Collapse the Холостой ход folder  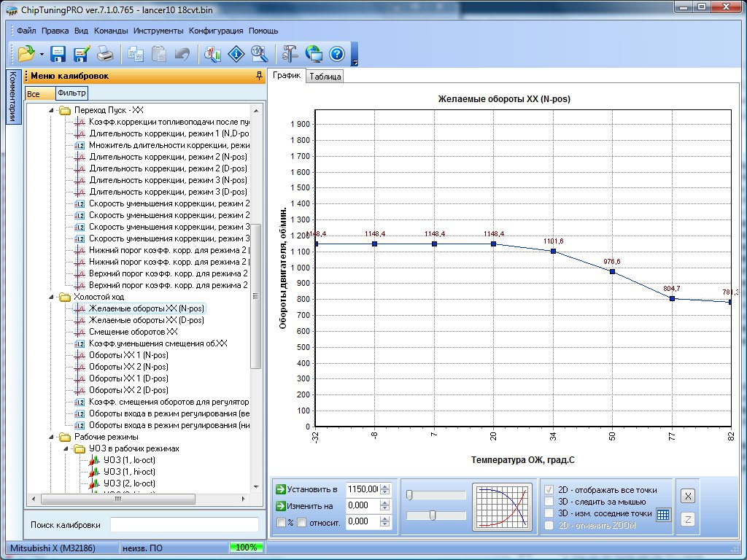point(51,297)
